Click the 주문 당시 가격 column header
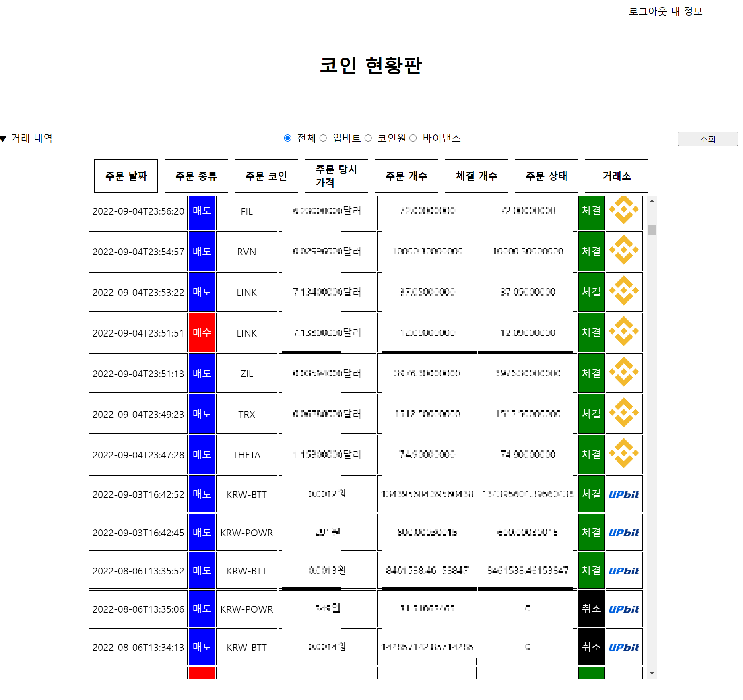 click(336, 176)
